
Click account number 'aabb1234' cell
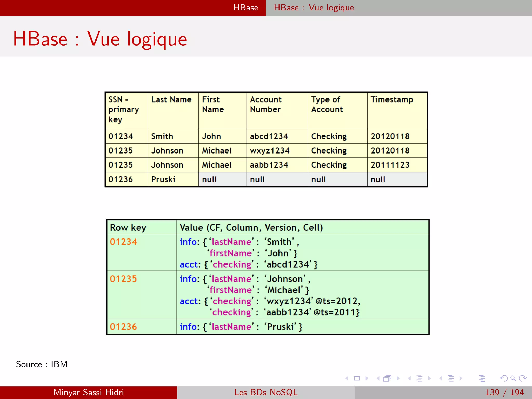[277, 165]
